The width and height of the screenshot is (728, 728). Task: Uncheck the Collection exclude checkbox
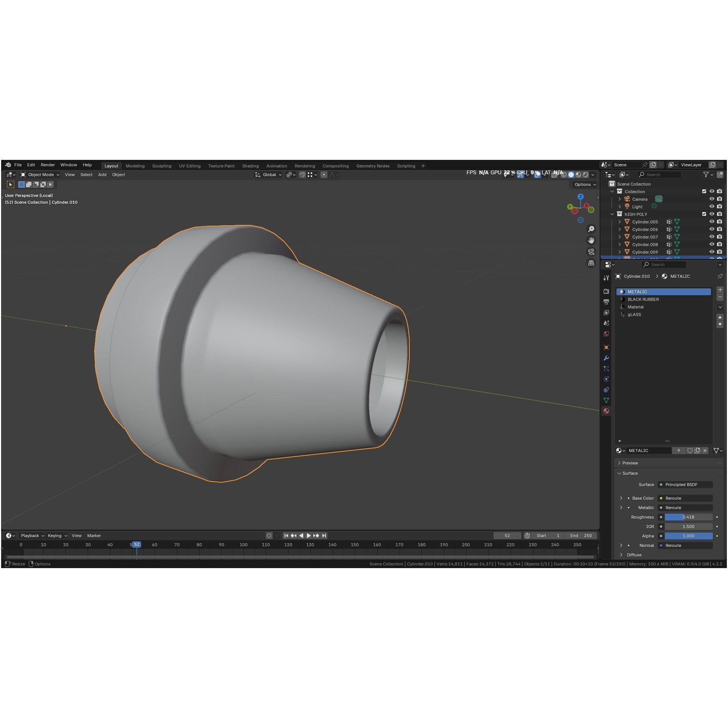coord(704,192)
